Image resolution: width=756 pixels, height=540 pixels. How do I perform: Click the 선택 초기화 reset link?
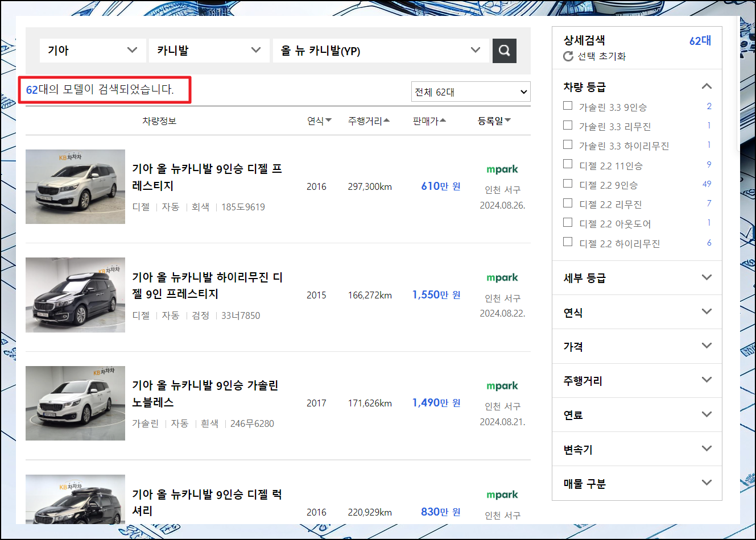pos(601,56)
